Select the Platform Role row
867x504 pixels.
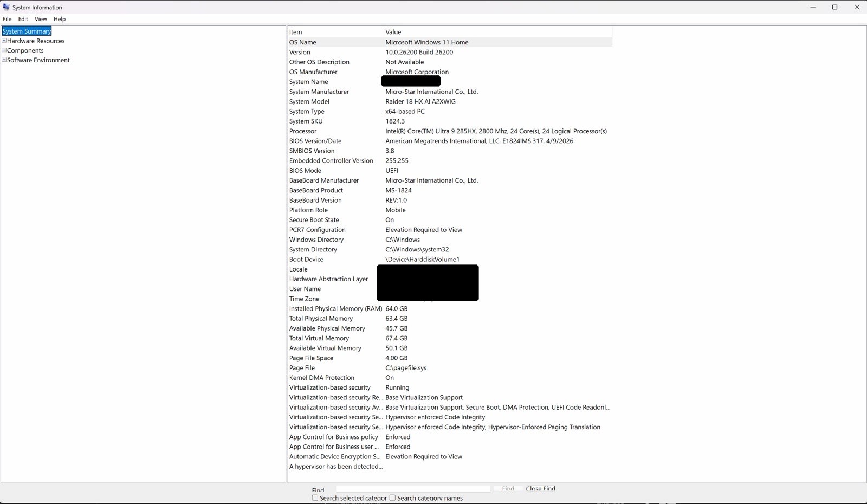(x=450, y=210)
